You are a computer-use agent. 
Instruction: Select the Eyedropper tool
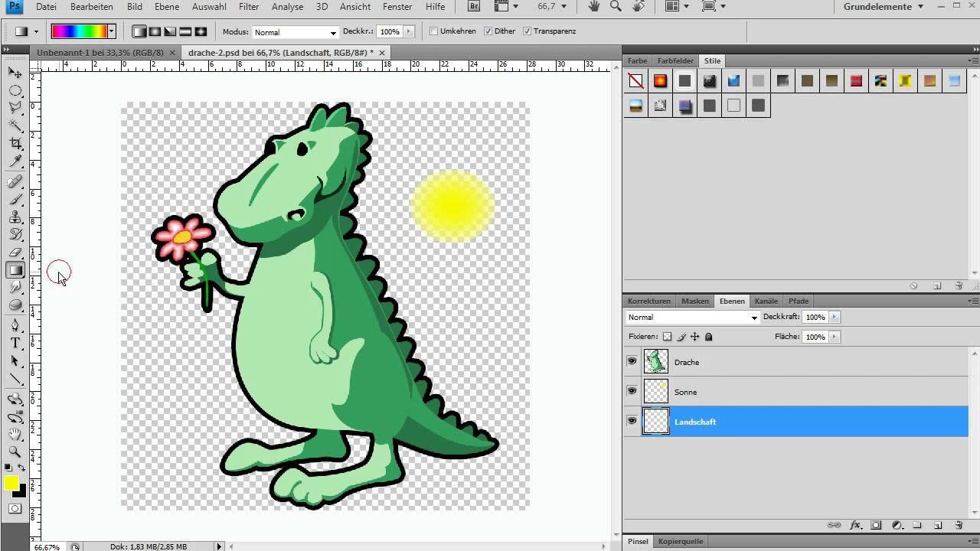click(15, 161)
